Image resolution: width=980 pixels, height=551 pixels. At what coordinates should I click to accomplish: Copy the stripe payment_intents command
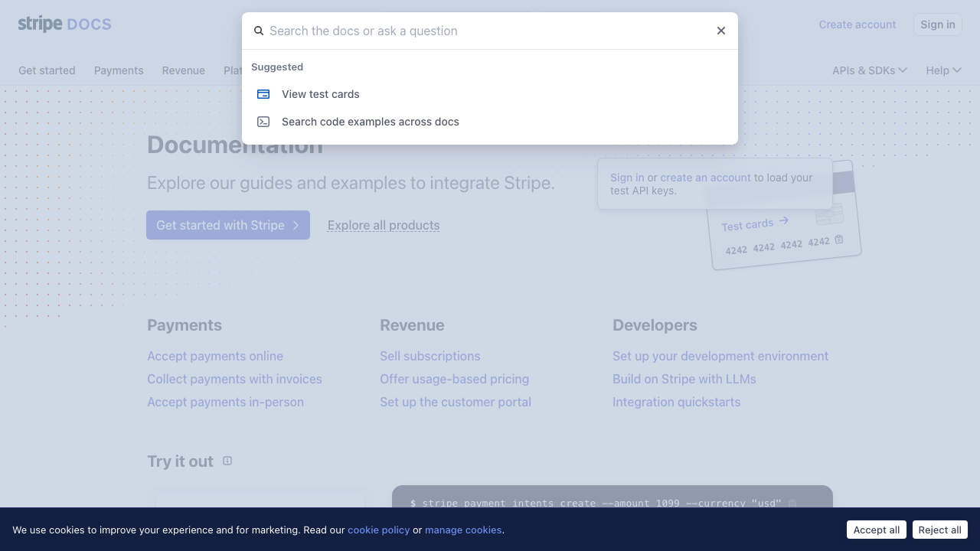pos(792,504)
